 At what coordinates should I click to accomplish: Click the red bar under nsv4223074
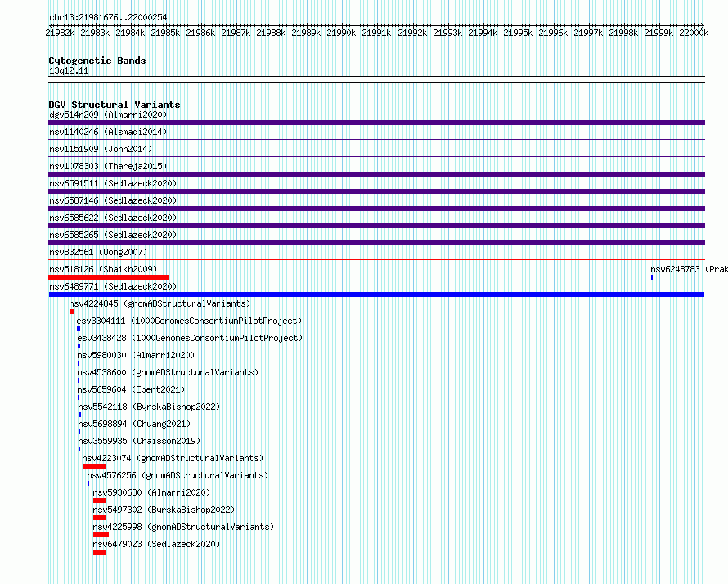[x=94, y=466]
